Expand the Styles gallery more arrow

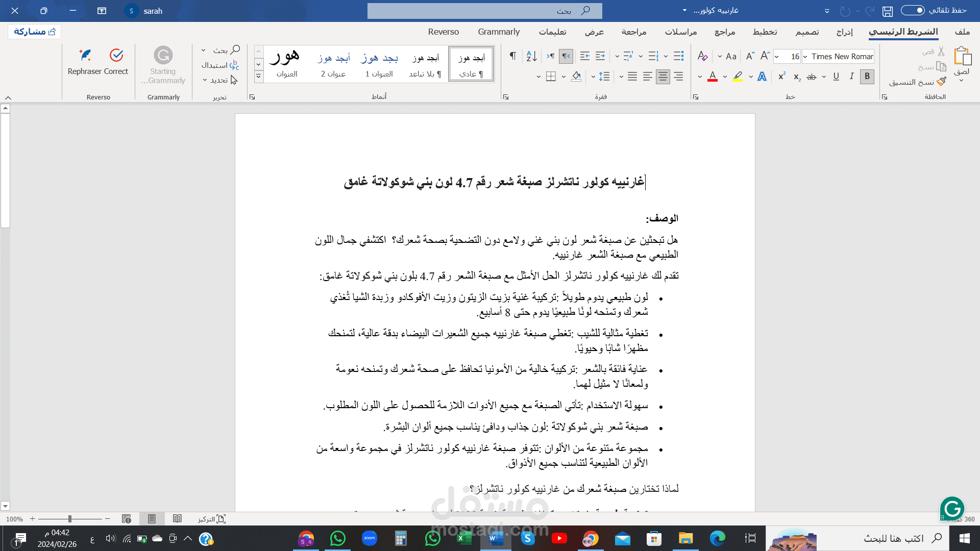coord(258,77)
